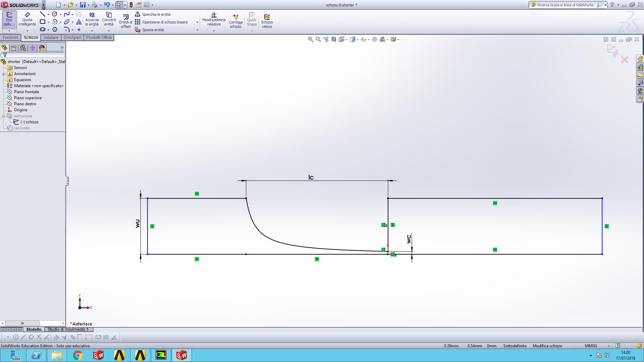The width and height of the screenshot is (644, 362).
Task: Select the Quota intelligente dimension tool
Action: [27, 19]
